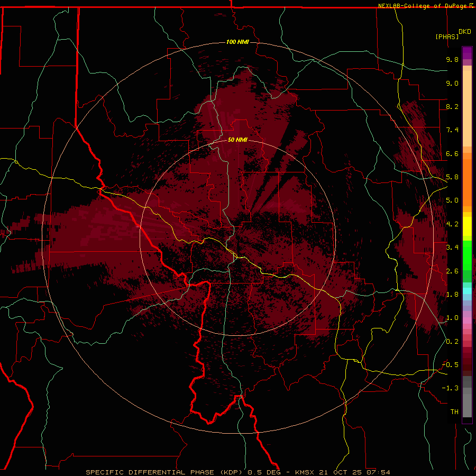
Task: Click the 1.8 value on the scale
Action: [452, 295]
